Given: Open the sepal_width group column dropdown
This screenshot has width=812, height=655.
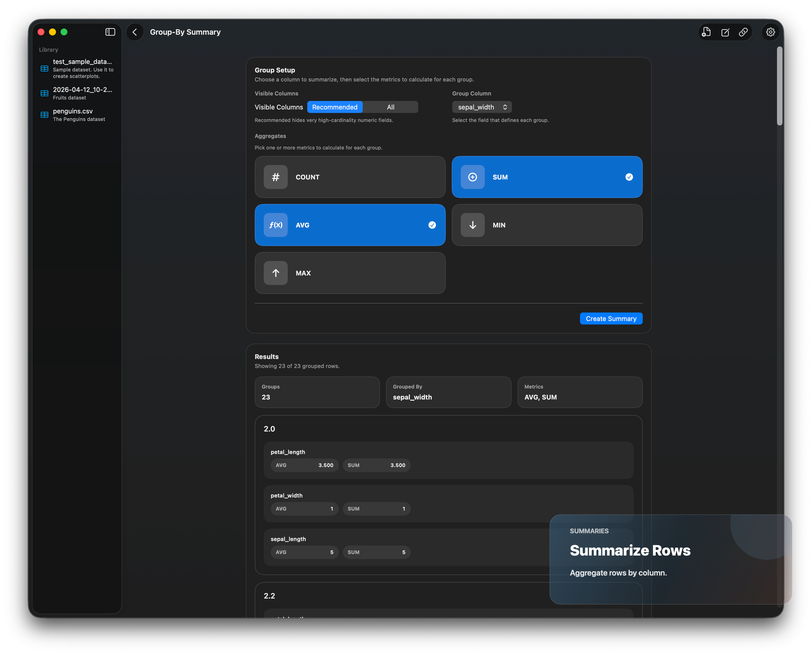Looking at the screenshot, I should click(x=482, y=107).
